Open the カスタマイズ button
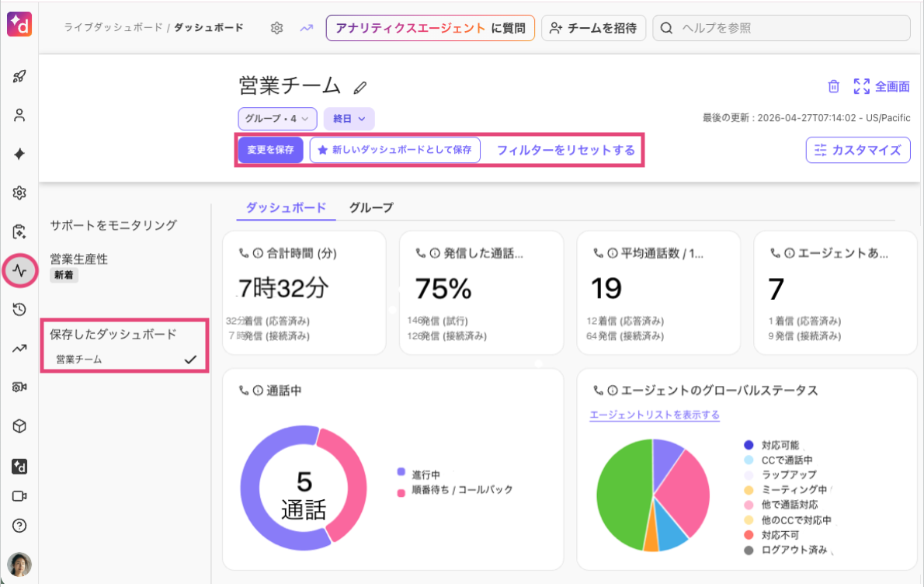The height and width of the screenshot is (587, 924). pos(858,150)
